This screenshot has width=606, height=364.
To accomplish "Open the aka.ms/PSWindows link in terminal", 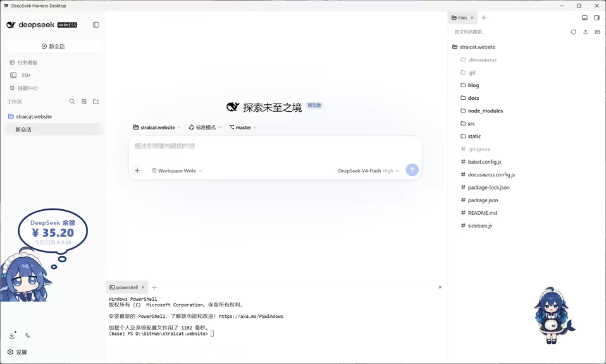I will point(251,316).
